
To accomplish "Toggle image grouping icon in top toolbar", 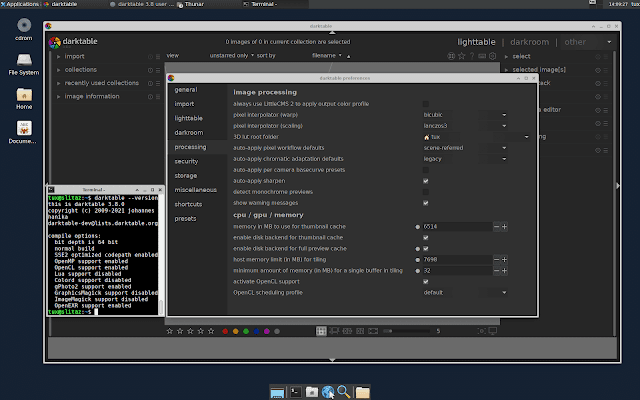I will 451,56.
